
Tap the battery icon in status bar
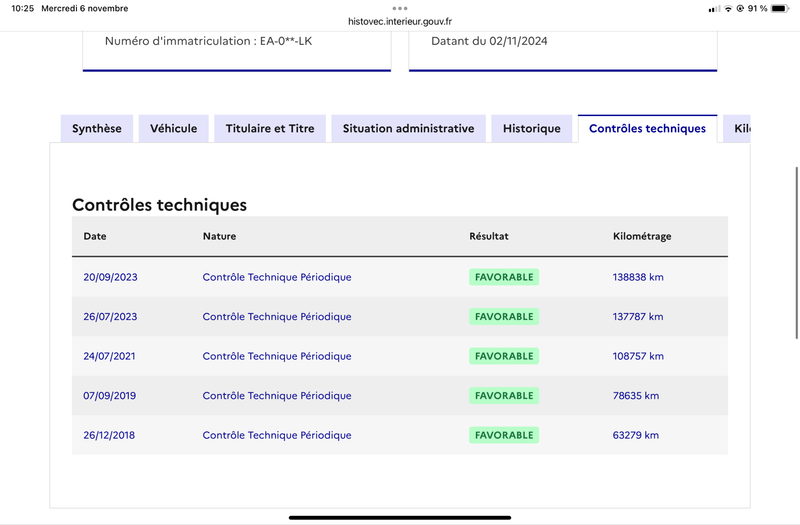(780, 8)
